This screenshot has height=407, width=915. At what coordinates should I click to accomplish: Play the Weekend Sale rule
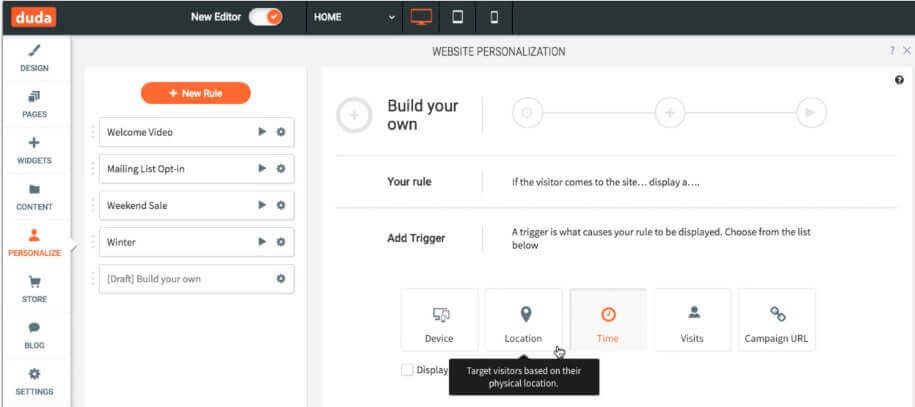(262, 205)
